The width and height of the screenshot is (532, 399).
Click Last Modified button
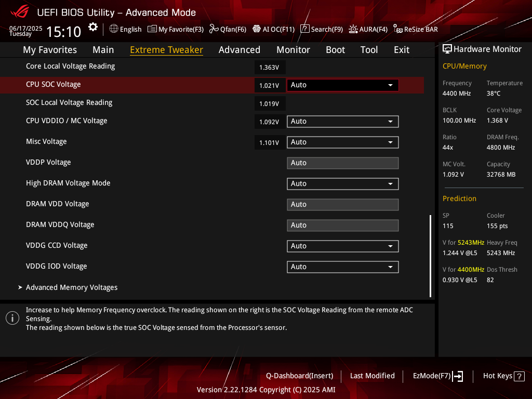[x=372, y=376]
